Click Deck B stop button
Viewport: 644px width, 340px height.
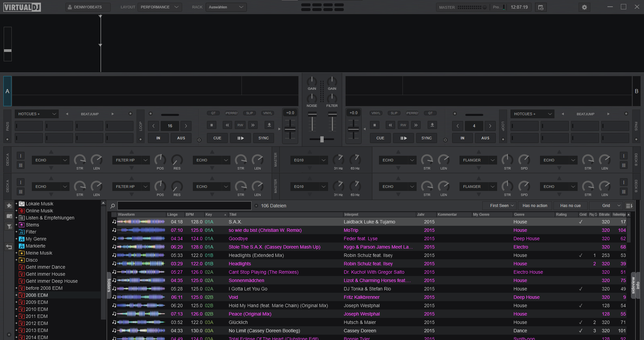pyautogui.click(x=374, y=125)
